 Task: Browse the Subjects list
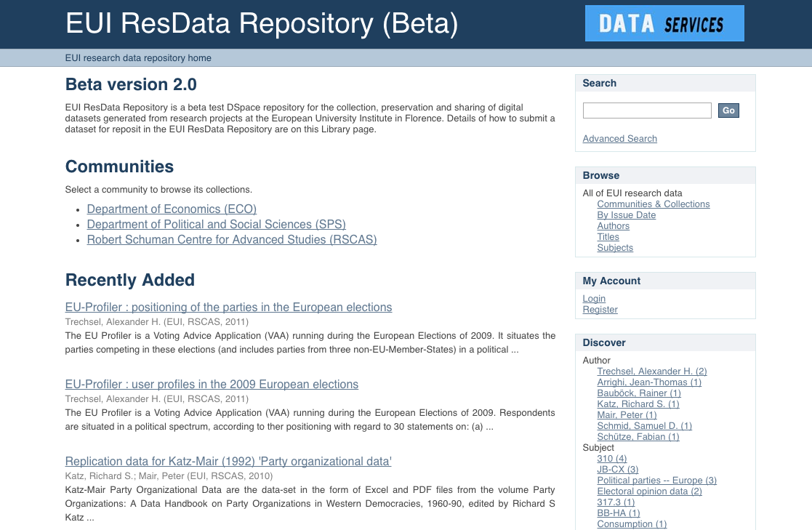point(614,247)
